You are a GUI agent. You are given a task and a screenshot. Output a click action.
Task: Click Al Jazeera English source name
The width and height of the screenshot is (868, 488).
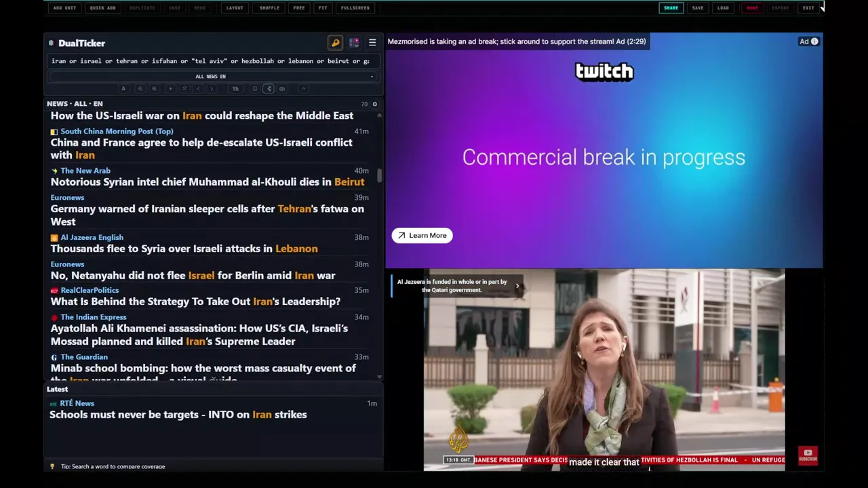(92, 237)
